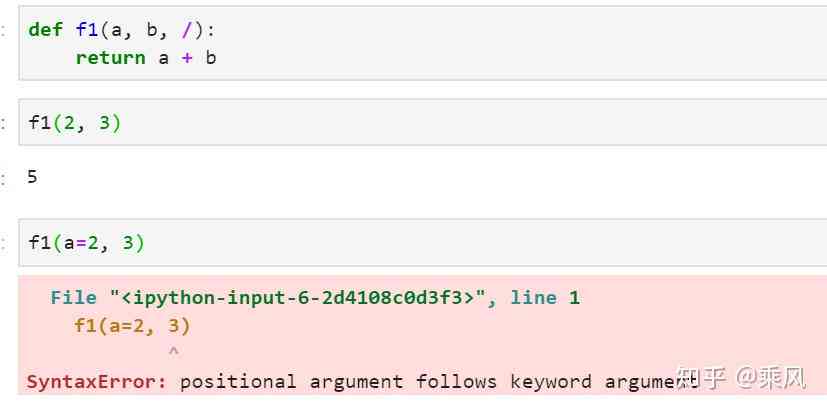
Task: Click the 'return' keyword in first cell
Action: (110, 58)
